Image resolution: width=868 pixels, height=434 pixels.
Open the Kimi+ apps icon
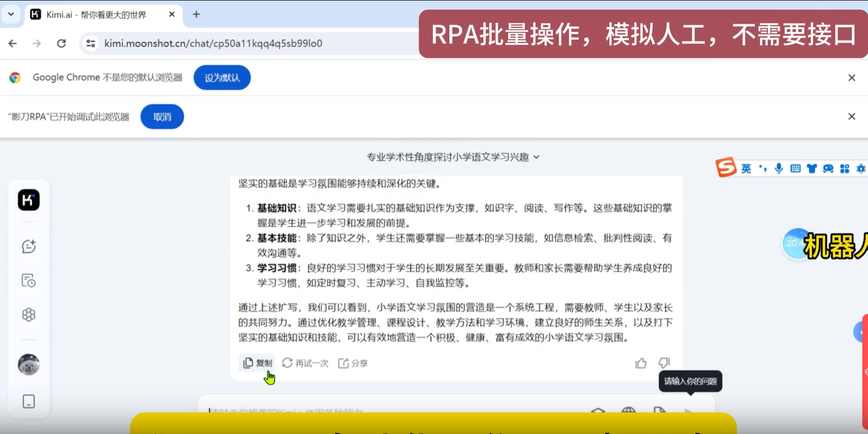click(x=29, y=315)
